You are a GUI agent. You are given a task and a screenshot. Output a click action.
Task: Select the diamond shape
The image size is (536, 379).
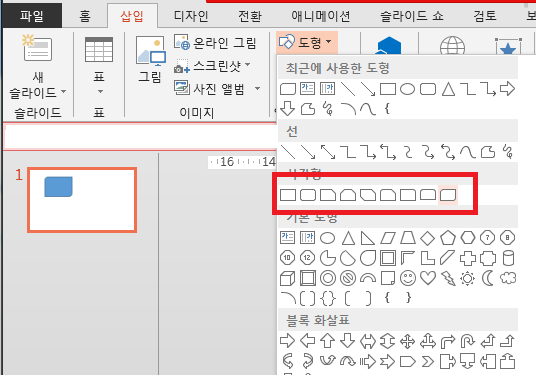click(428, 238)
